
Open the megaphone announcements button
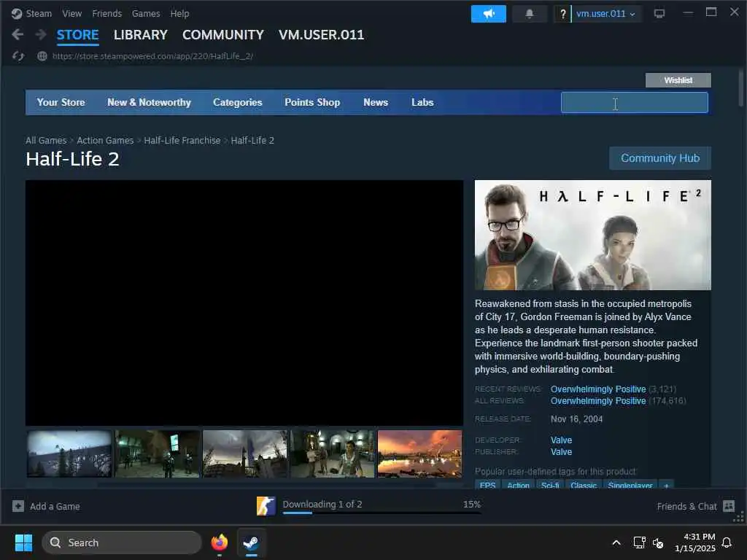pyautogui.click(x=488, y=14)
